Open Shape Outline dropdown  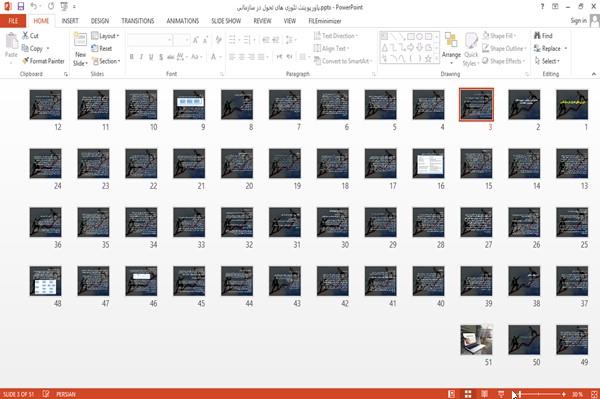coord(504,49)
